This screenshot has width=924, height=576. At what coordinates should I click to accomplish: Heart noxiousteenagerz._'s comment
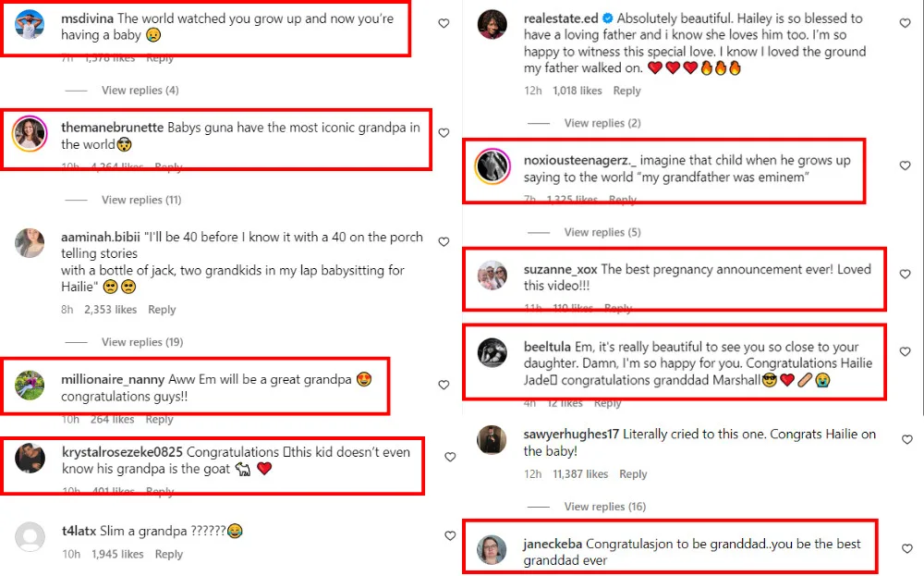[x=906, y=165]
